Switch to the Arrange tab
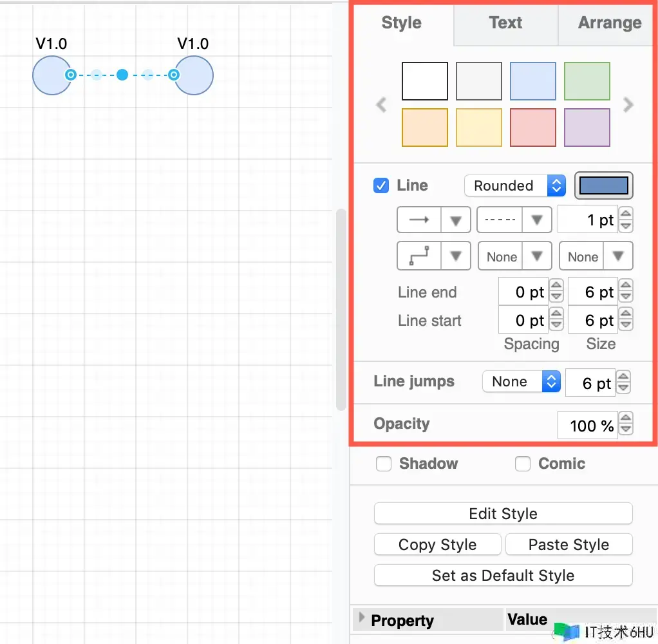Image resolution: width=658 pixels, height=644 pixels. 609,23
